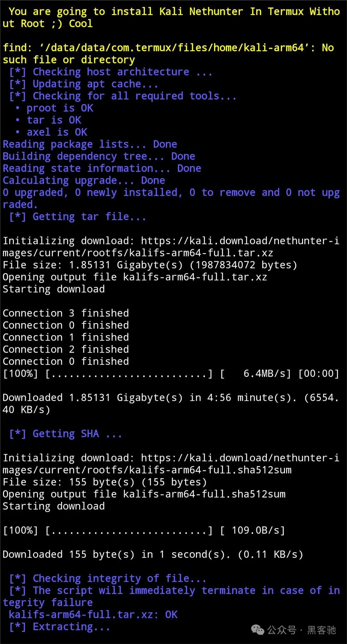Image resolution: width=347 pixels, height=644 pixels.
Task: Click the 'axel is OK' bullet
Action: pyautogui.click(x=51, y=132)
